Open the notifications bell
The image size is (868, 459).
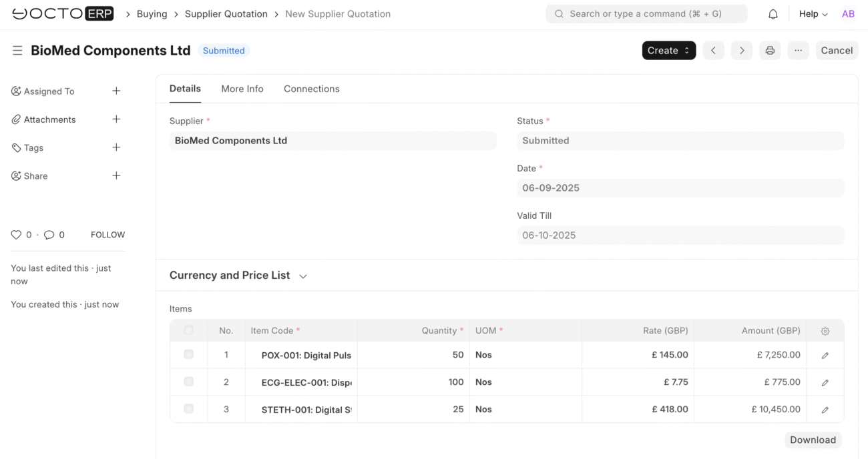(x=773, y=14)
